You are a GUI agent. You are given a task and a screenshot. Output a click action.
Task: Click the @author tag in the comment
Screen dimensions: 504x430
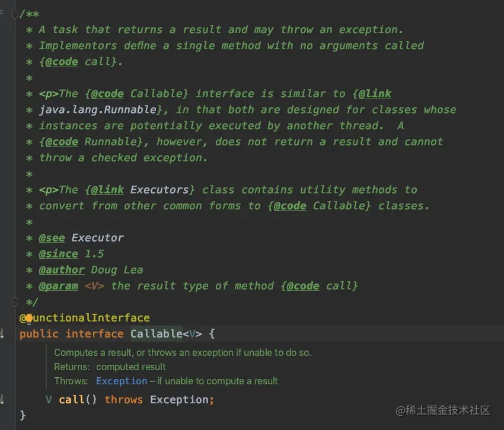click(x=62, y=270)
